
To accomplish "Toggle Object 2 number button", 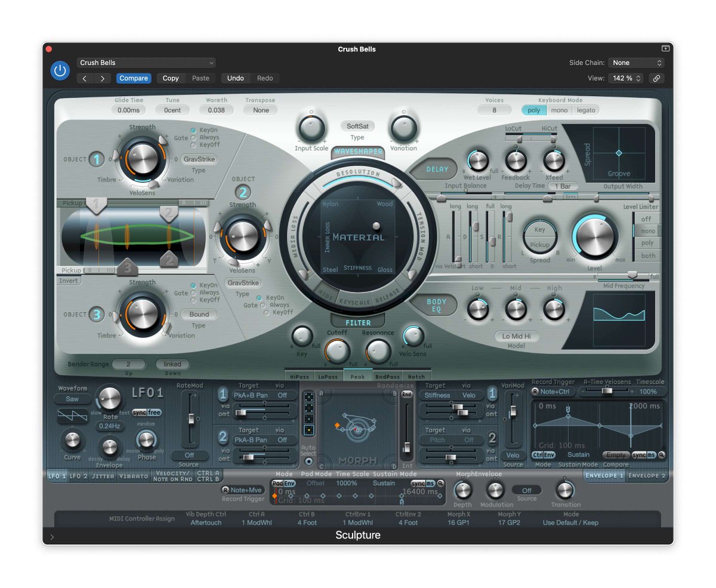I will (x=242, y=192).
